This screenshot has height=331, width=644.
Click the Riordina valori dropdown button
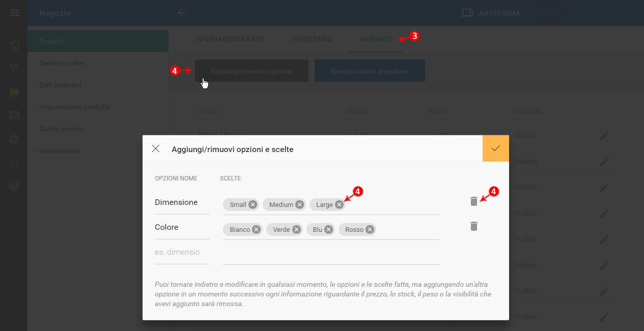click(370, 71)
